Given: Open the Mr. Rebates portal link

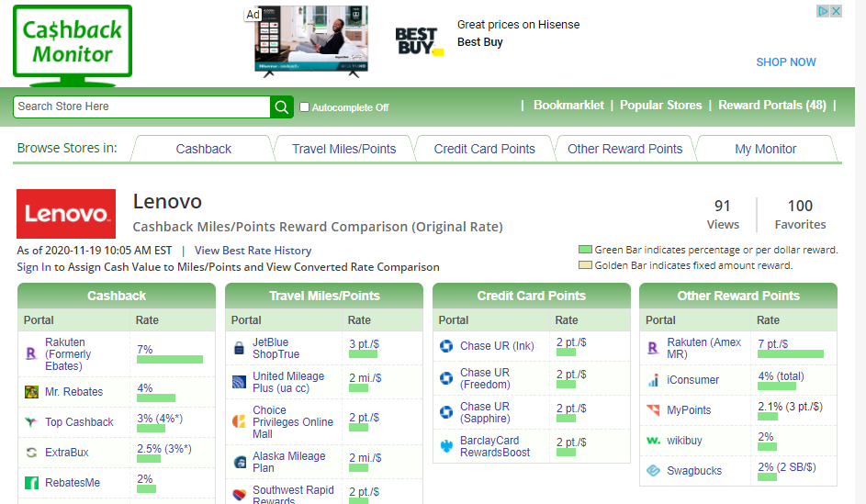Looking at the screenshot, I should (x=74, y=392).
